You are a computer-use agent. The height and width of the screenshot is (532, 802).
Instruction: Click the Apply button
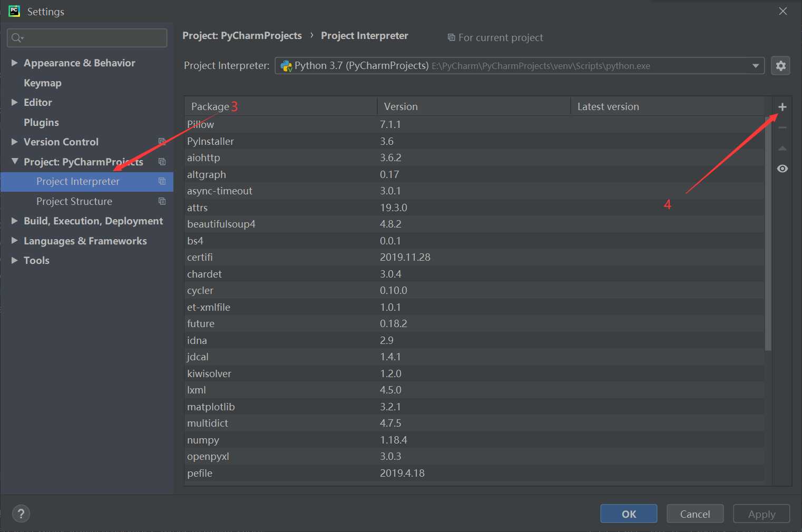[x=761, y=514]
